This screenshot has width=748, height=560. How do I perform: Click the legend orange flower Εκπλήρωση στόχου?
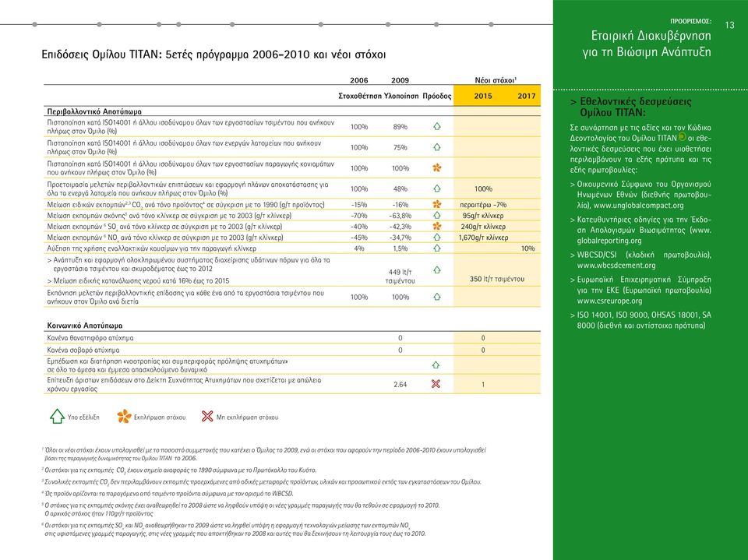(124, 417)
